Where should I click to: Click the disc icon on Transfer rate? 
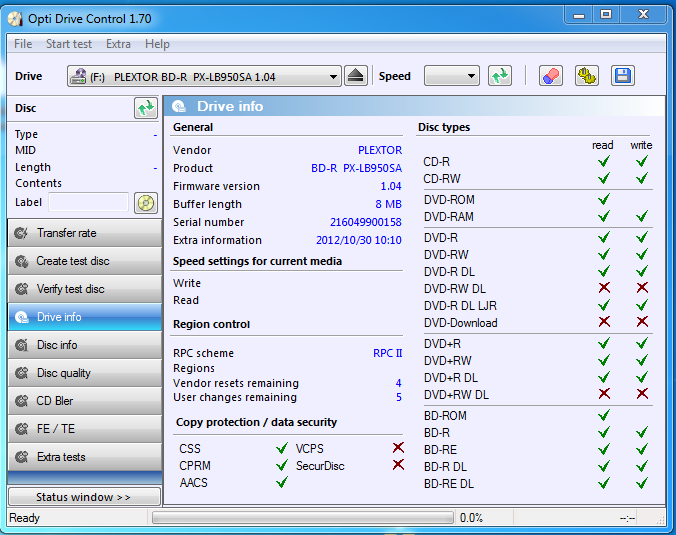click(x=21, y=233)
